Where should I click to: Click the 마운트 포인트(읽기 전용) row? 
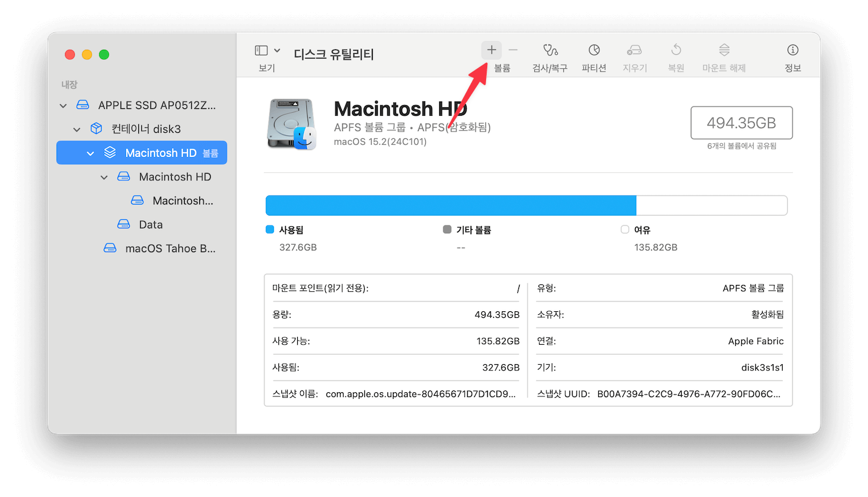[396, 288]
